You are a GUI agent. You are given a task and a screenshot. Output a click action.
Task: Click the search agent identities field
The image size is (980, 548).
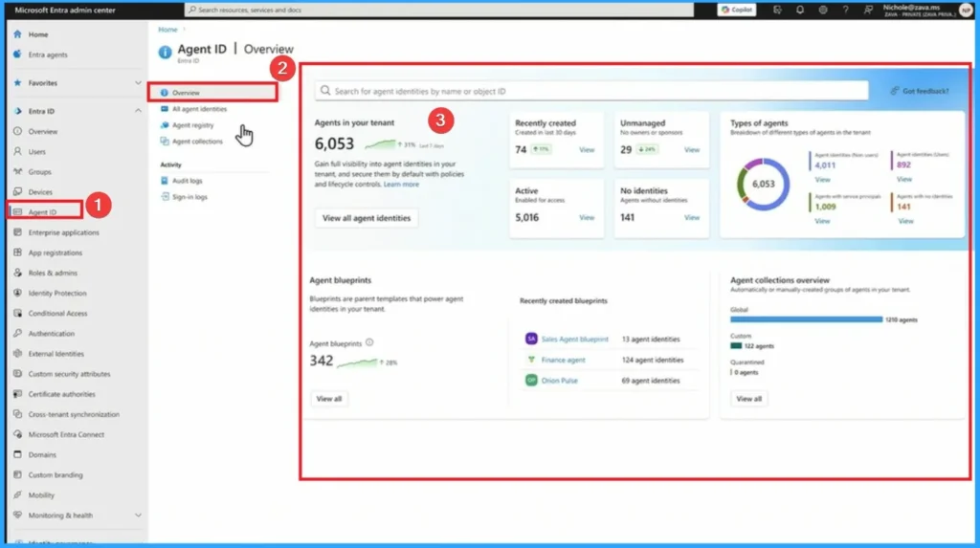(x=591, y=91)
